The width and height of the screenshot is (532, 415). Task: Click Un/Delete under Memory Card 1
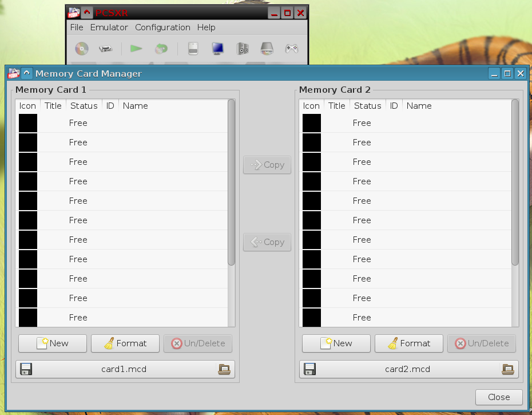pos(198,343)
